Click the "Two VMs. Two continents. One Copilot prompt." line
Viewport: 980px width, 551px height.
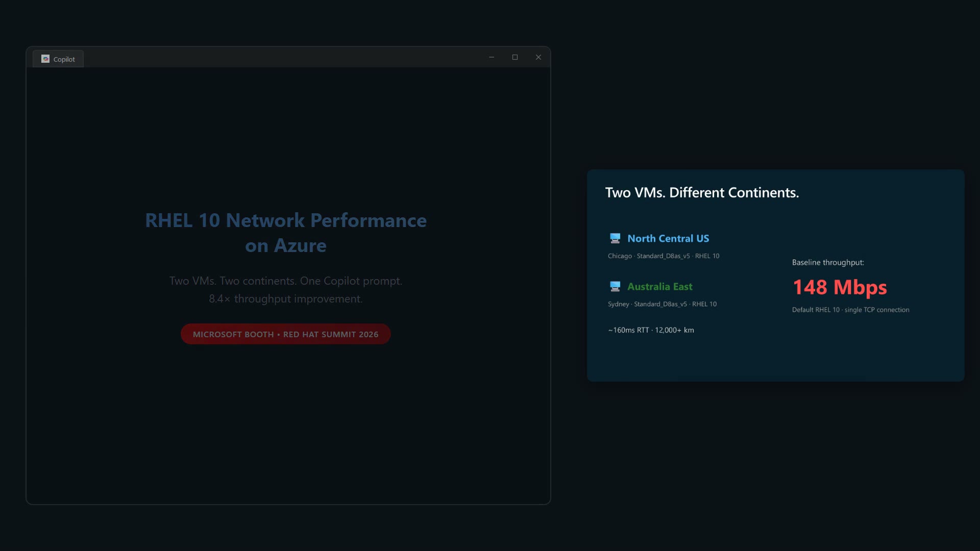(286, 281)
